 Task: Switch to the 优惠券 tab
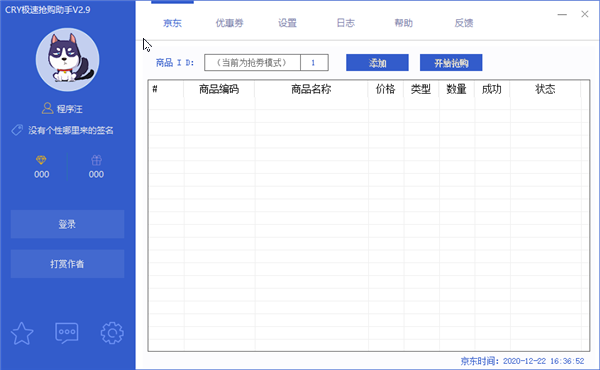pyautogui.click(x=230, y=23)
